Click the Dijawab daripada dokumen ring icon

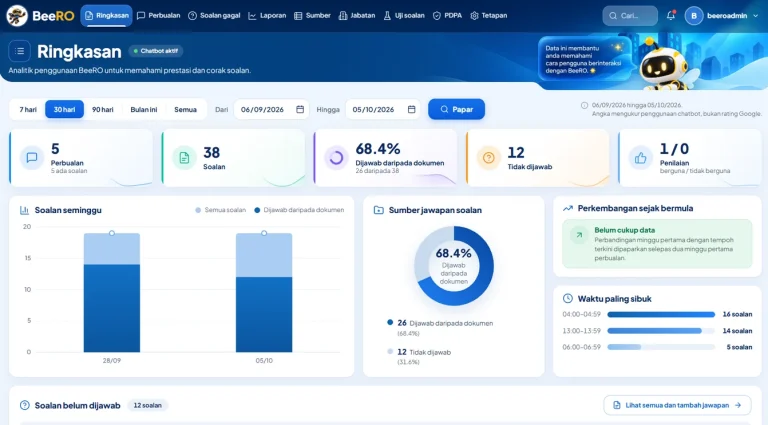click(336, 158)
